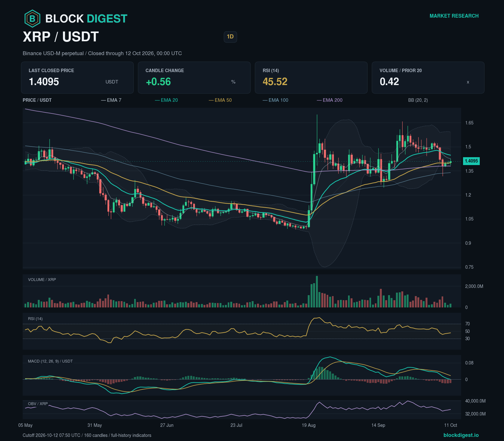Click the PRICE / USDT chart label
Screen dimensions: 504x441
click(x=37, y=100)
